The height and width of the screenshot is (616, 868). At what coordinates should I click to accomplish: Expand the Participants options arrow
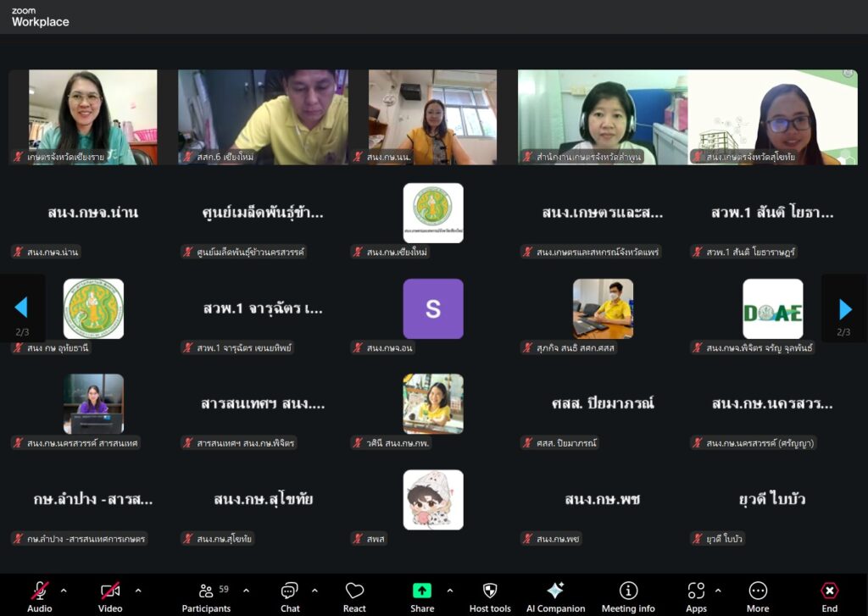point(247,591)
